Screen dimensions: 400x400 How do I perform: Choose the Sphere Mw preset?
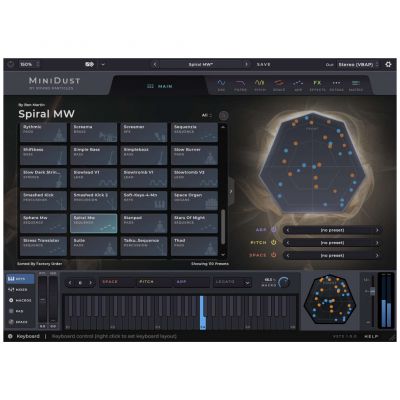pos(43,223)
